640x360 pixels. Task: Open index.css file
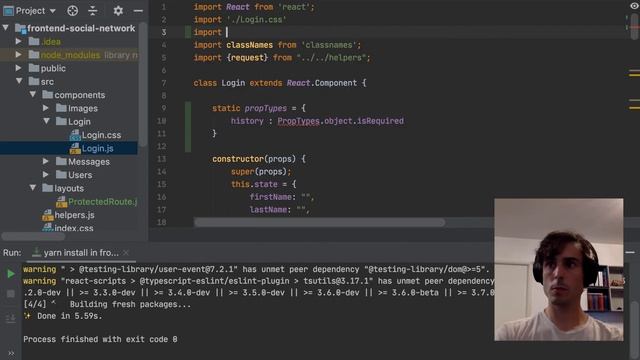point(74,228)
